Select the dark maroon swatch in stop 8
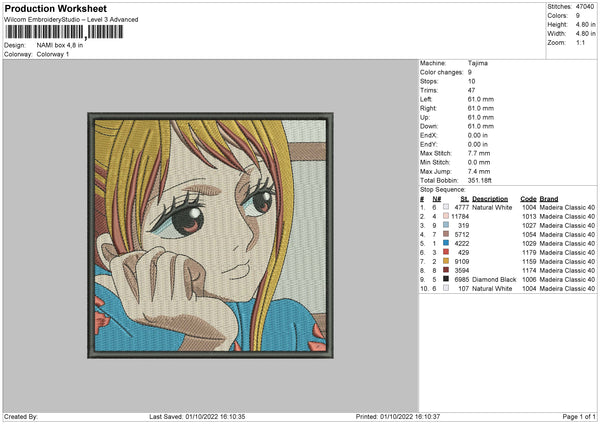The image size is (600, 424). click(446, 270)
